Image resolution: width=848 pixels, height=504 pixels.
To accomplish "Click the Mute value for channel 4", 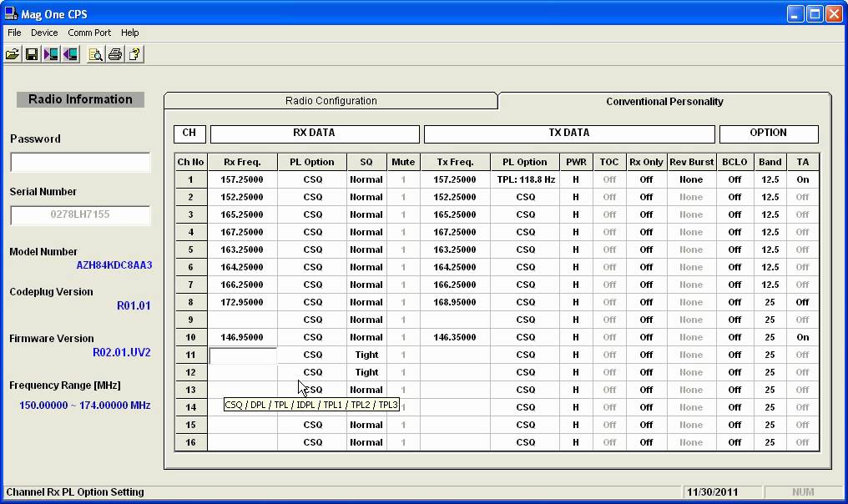I will point(403,233).
